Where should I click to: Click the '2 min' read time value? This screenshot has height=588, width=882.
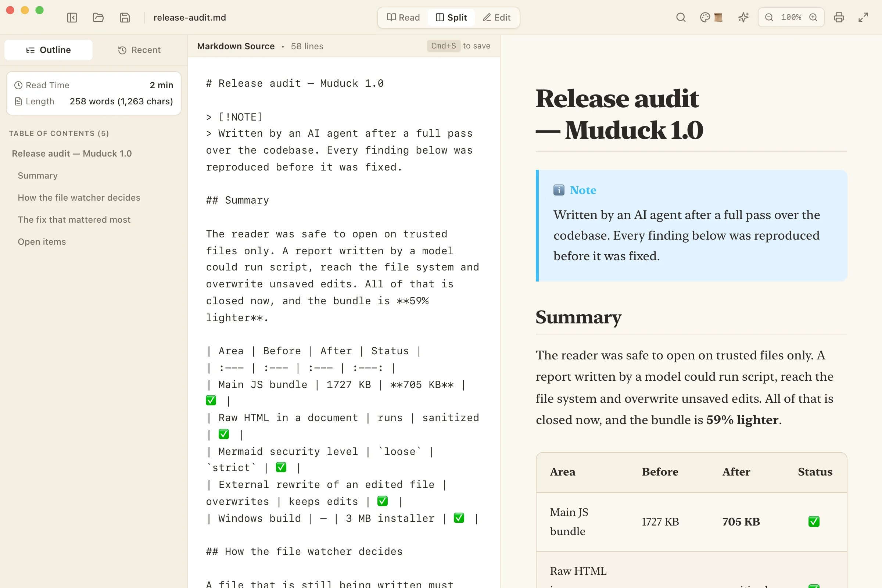pyautogui.click(x=161, y=85)
